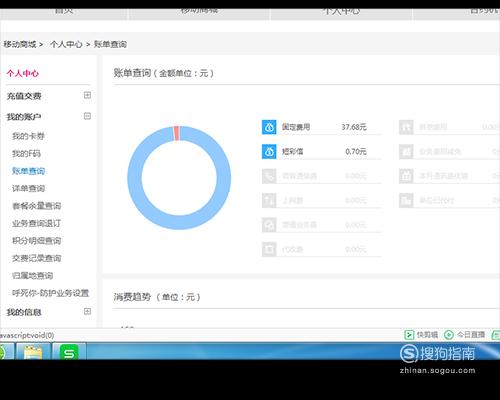This screenshot has height=400, width=500.
Task: Click the 账单查询 breadcrumb text
Action: [x=110, y=44]
